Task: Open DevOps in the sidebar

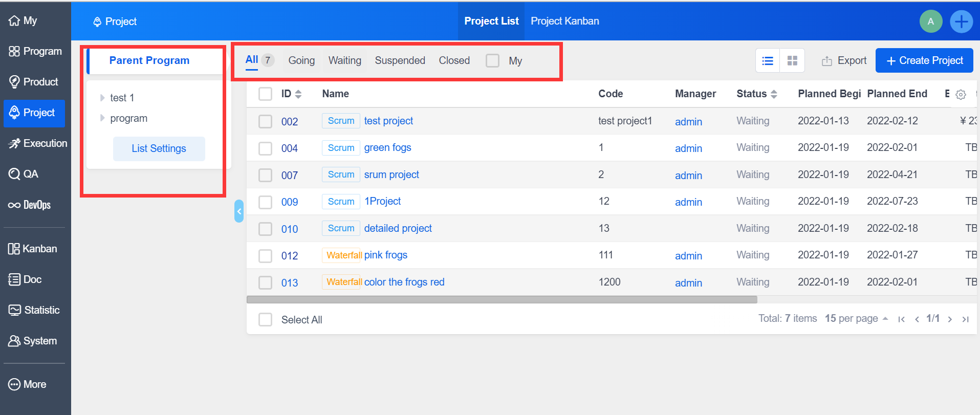Action: coord(30,205)
